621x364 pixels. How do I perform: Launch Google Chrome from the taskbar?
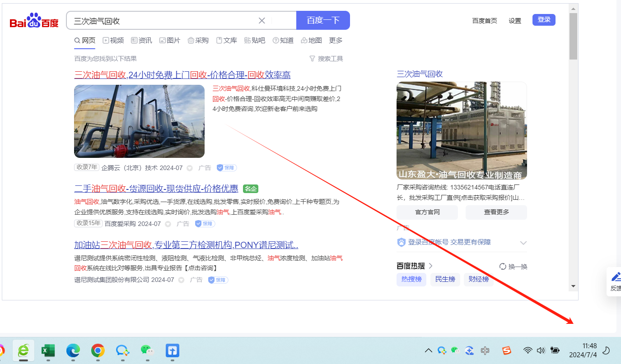click(98, 350)
